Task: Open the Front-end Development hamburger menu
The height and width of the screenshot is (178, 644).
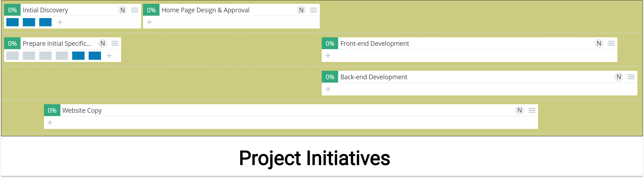Action: [611, 43]
